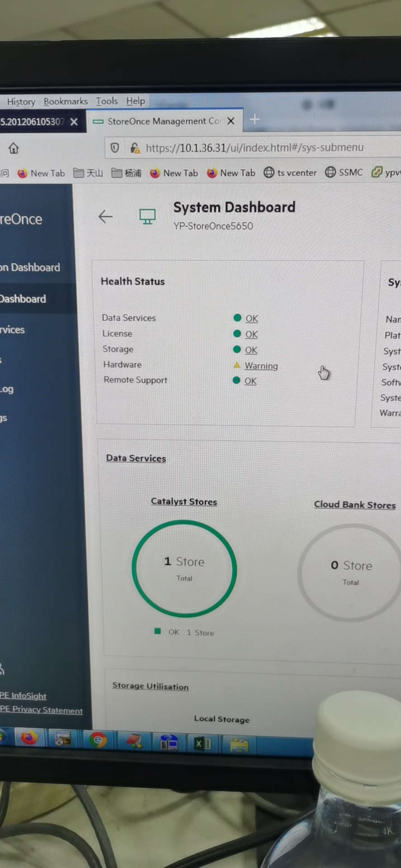Open Firefox from the taskbar

[29, 738]
